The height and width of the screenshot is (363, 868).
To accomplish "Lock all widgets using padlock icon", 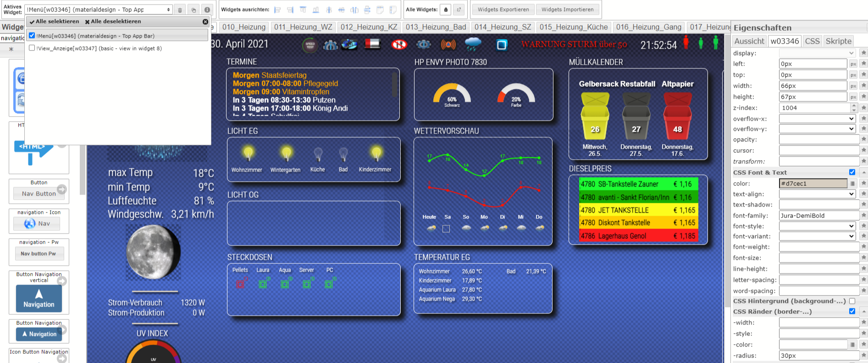I will [446, 10].
